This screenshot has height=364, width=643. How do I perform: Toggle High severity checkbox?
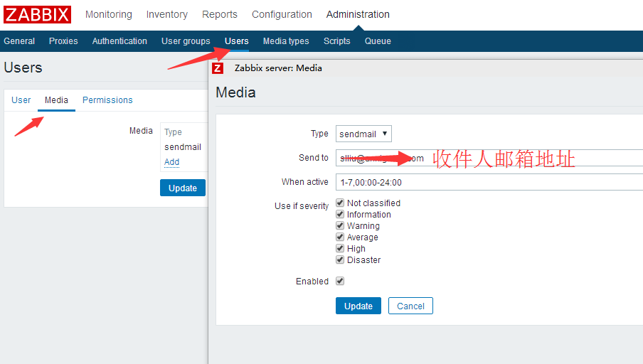(340, 248)
